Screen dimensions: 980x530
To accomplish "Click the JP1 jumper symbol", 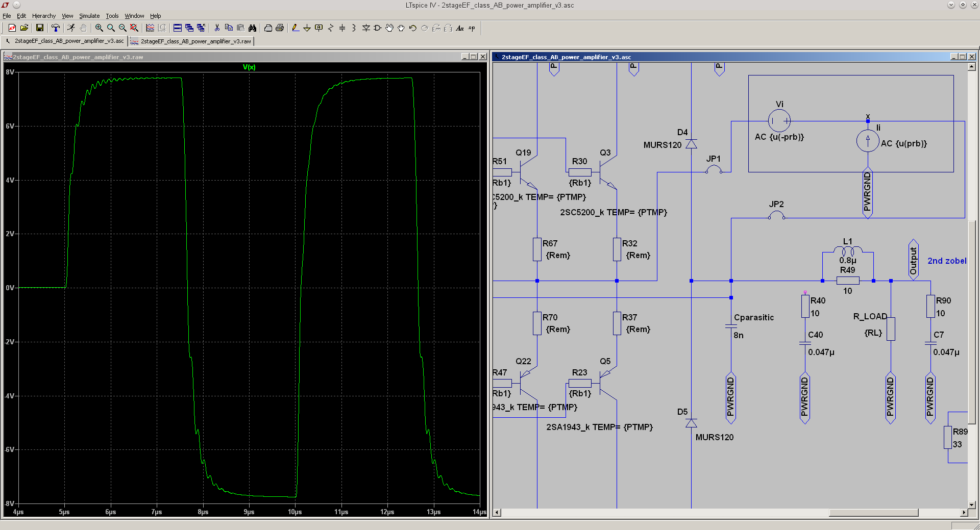I will (714, 169).
